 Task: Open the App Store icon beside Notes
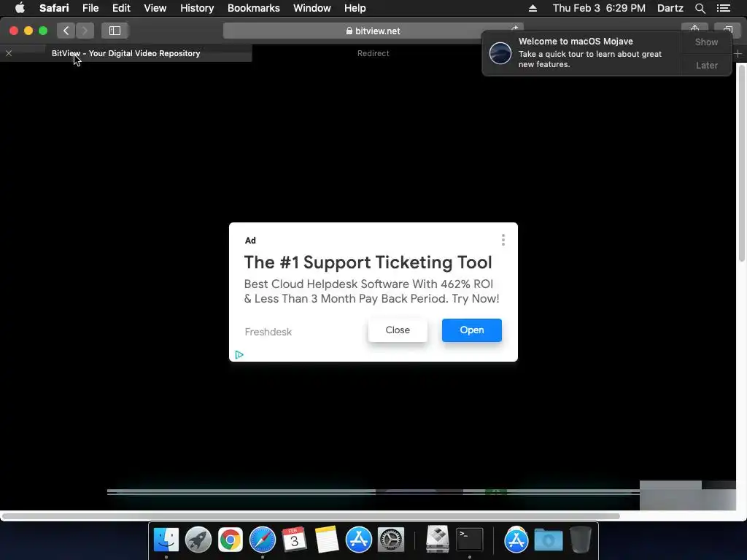(x=358, y=540)
